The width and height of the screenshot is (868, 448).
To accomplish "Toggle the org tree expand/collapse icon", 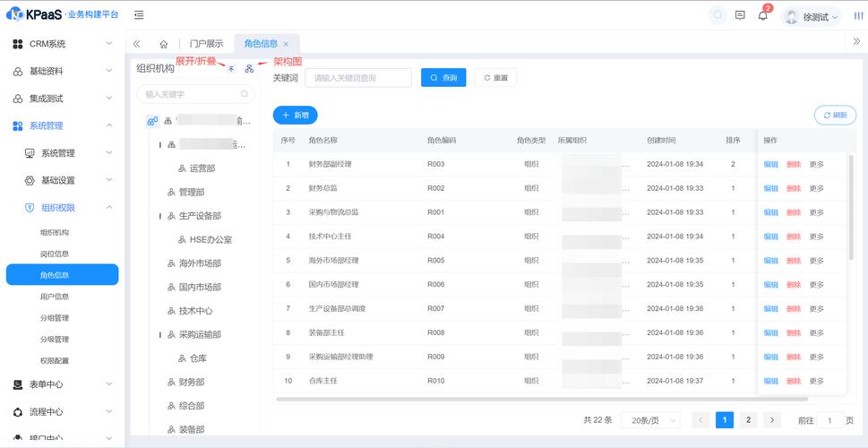I will (x=231, y=69).
